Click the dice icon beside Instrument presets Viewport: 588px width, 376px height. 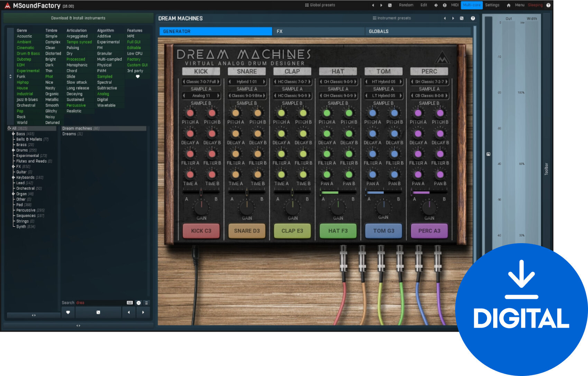coord(462,18)
